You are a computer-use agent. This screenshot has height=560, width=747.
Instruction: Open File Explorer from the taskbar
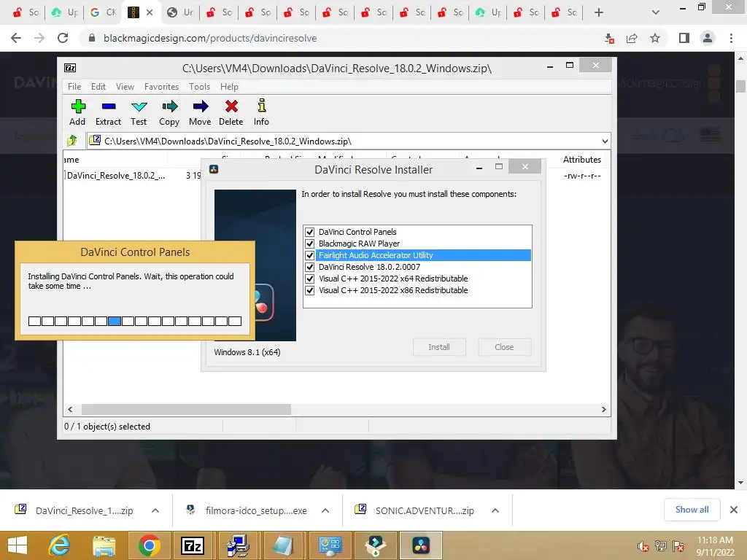click(104, 545)
